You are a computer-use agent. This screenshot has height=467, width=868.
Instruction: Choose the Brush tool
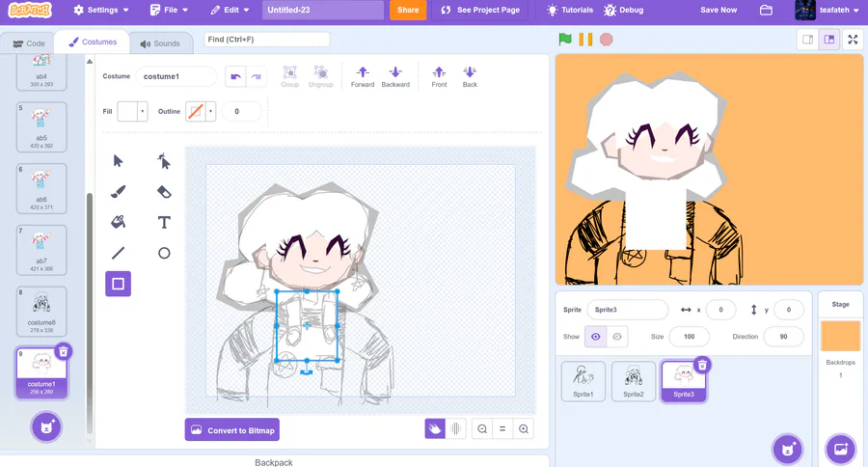[x=118, y=192]
